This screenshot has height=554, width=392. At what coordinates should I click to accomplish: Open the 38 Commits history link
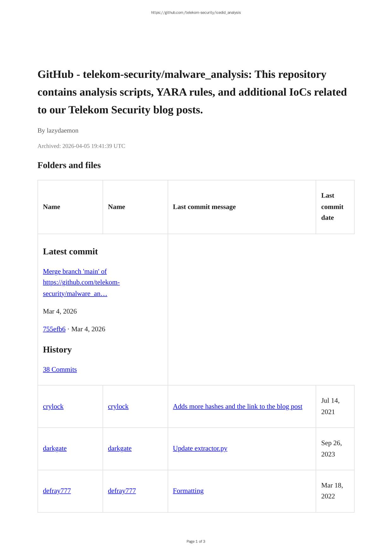point(60,369)
